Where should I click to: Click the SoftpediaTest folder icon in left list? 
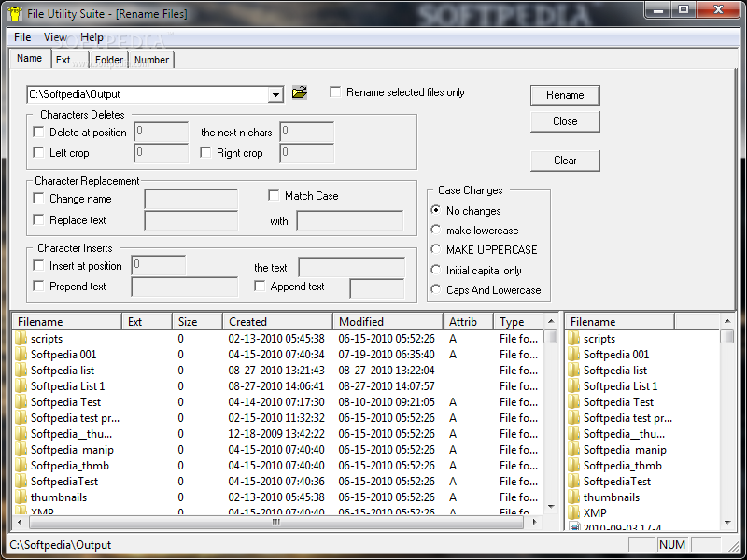pyautogui.click(x=21, y=482)
